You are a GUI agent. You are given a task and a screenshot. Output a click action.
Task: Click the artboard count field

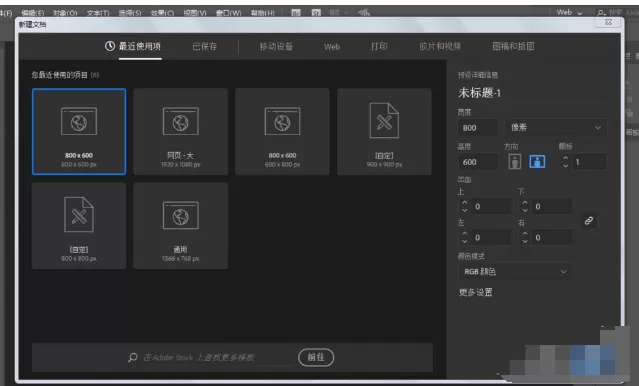pyautogui.click(x=589, y=162)
